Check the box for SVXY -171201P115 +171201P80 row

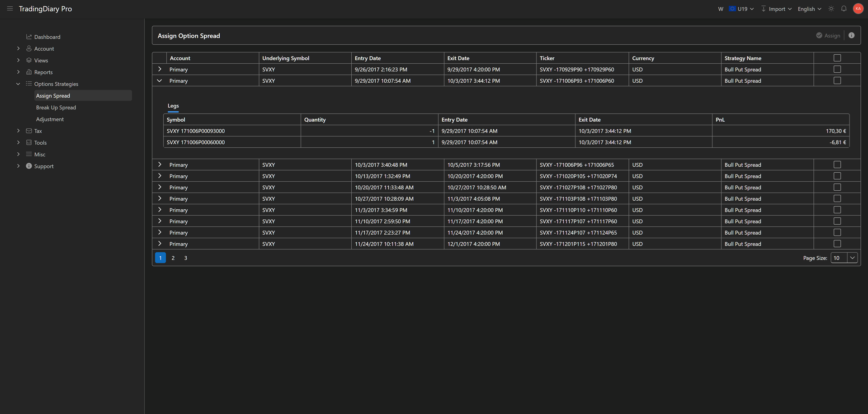click(x=837, y=244)
